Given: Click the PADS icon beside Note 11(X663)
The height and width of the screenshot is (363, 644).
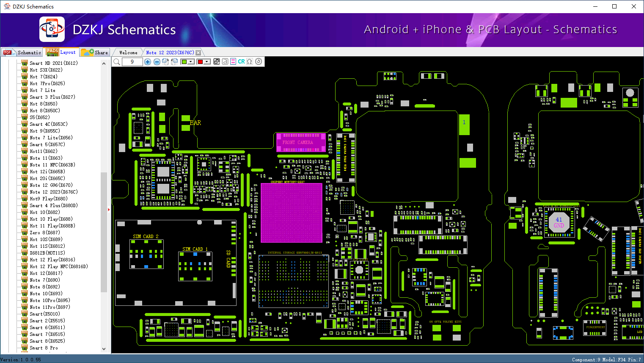Looking at the screenshot, I should click(x=25, y=158).
